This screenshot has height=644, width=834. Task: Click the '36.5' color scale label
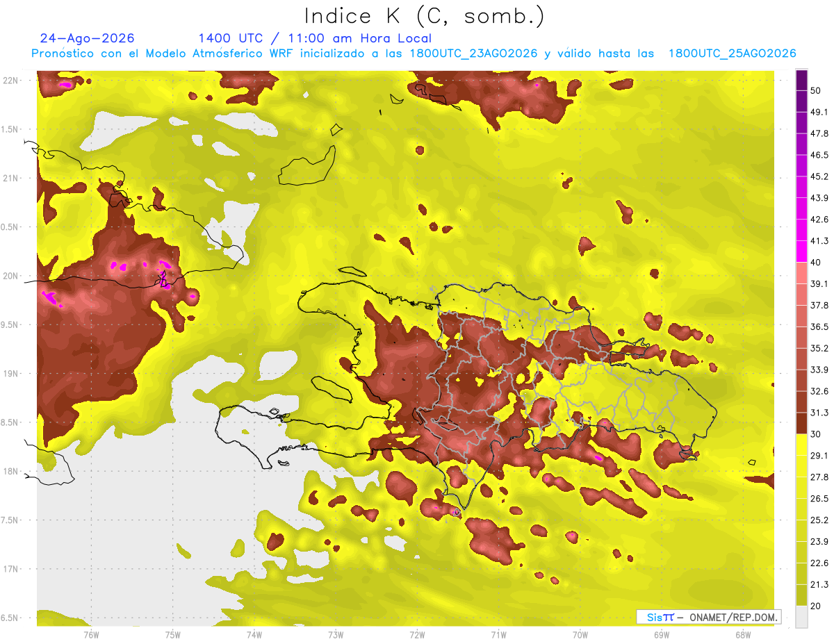pos(819,327)
